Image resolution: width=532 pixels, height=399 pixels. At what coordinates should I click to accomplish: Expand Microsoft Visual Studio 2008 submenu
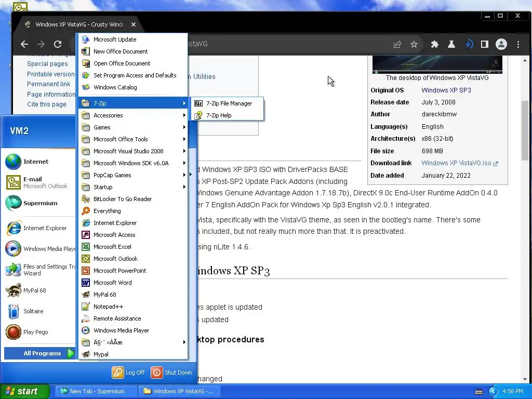pyautogui.click(x=133, y=151)
